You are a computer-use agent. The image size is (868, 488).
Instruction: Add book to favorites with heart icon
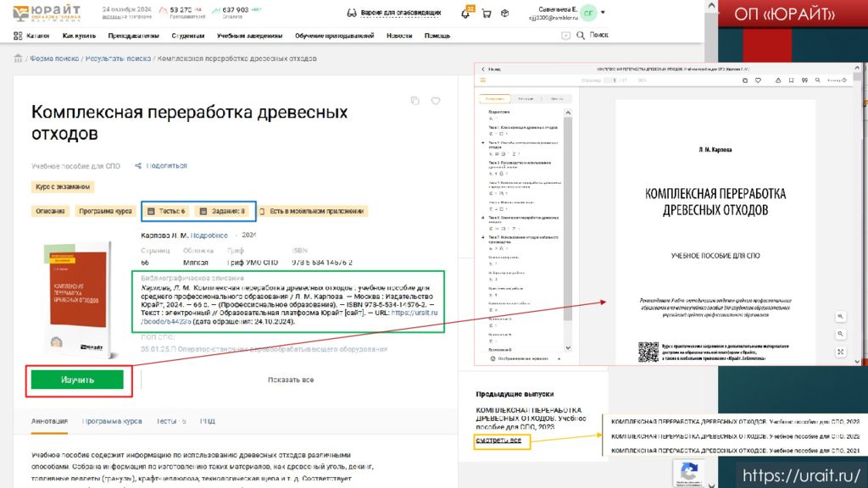436,101
